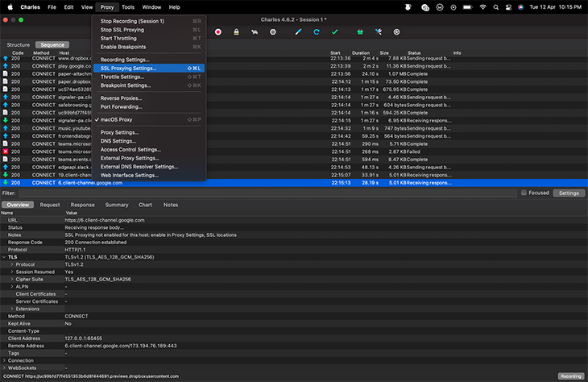Collapse the TLS section
588x382 pixels.
coord(4,257)
